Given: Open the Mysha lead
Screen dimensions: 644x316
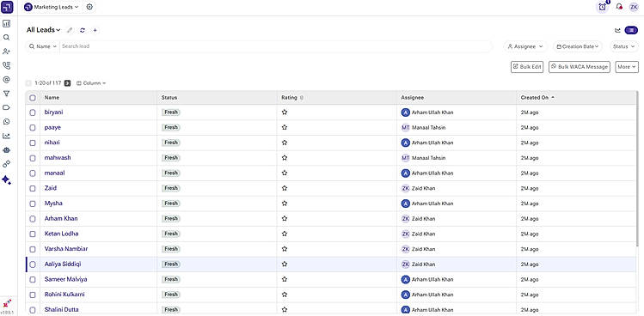Looking at the screenshot, I should 53,204.
